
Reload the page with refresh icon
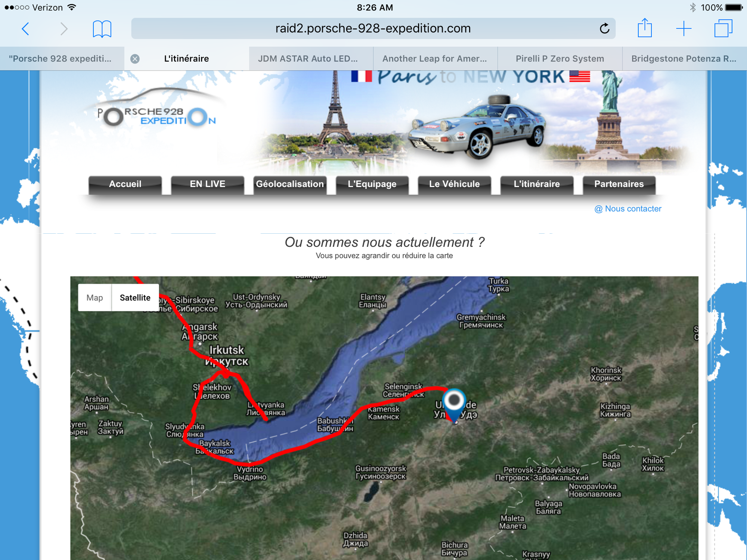click(x=604, y=29)
